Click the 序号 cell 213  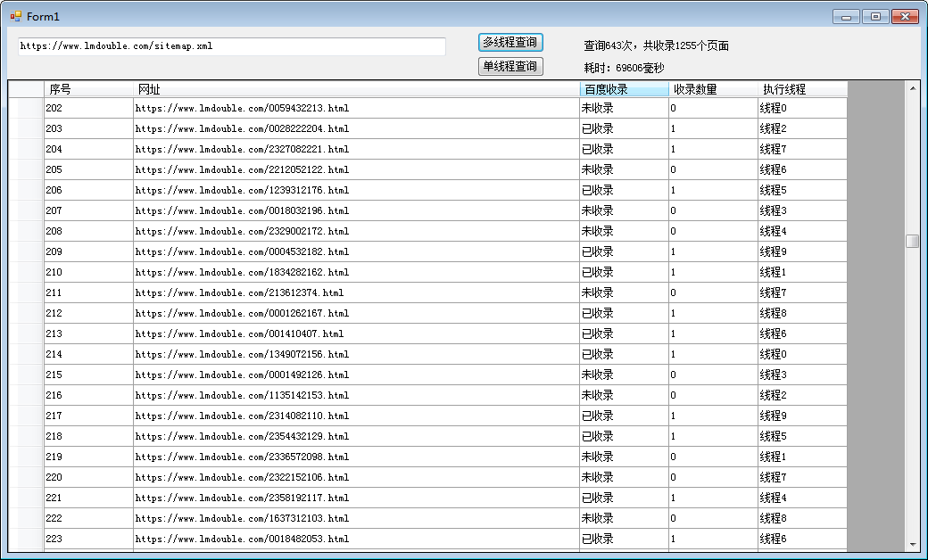coord(88,334)
